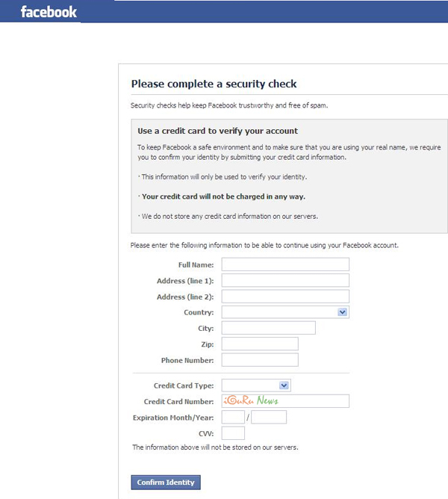
Task: Open the Country dropdown list
Action: coord(285,312)
